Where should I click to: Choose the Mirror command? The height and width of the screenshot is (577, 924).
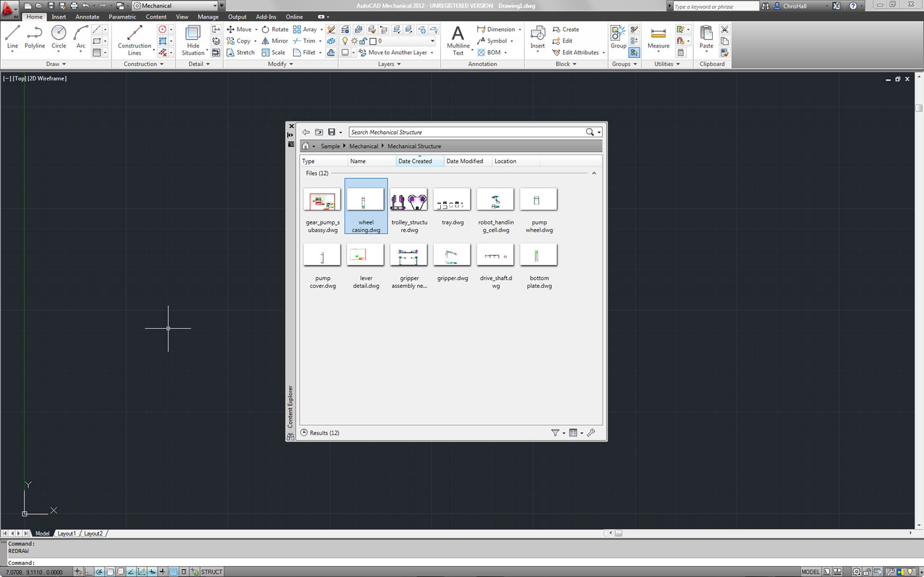pyautogui.click(x=275, y=41)
